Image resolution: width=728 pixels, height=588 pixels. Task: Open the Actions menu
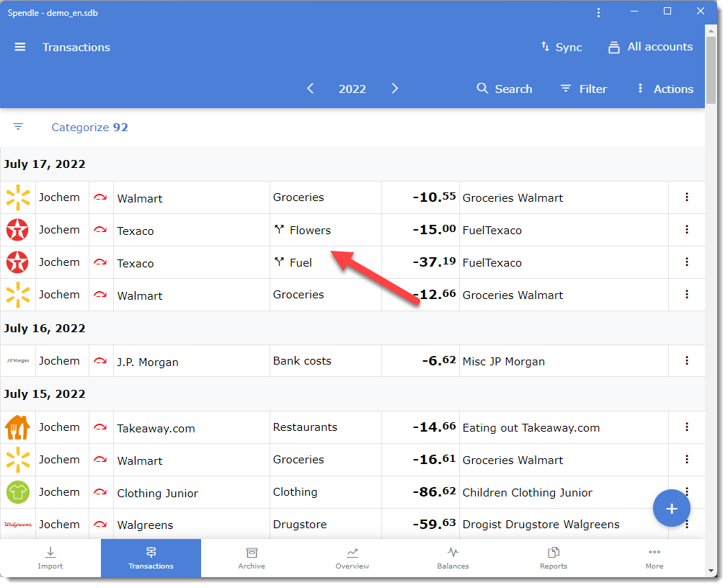(x=665, y=89)
